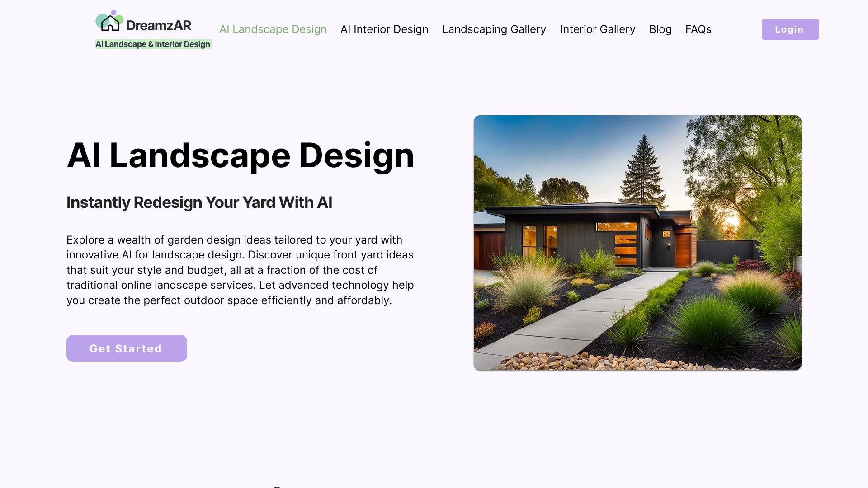Toggle the Login button state

click(790, 29)
